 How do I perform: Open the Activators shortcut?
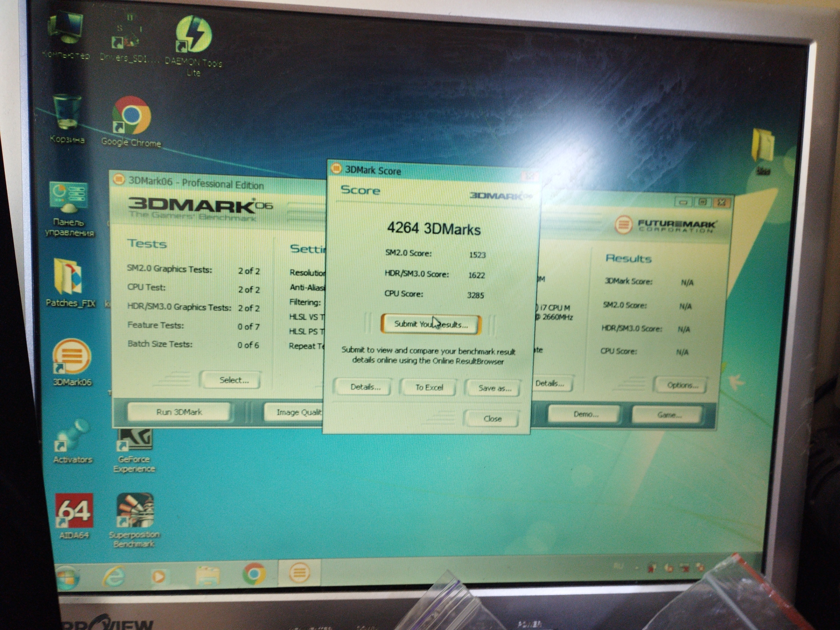point(72,442)
